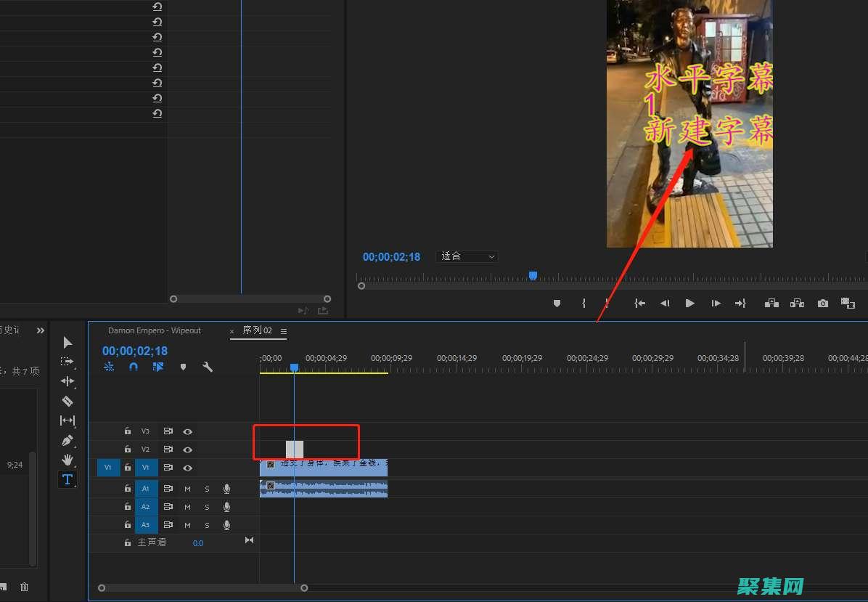Step forward one frame in monitor
The height and width of the screenshot is (602, 868).
click(x=716, y=304)
